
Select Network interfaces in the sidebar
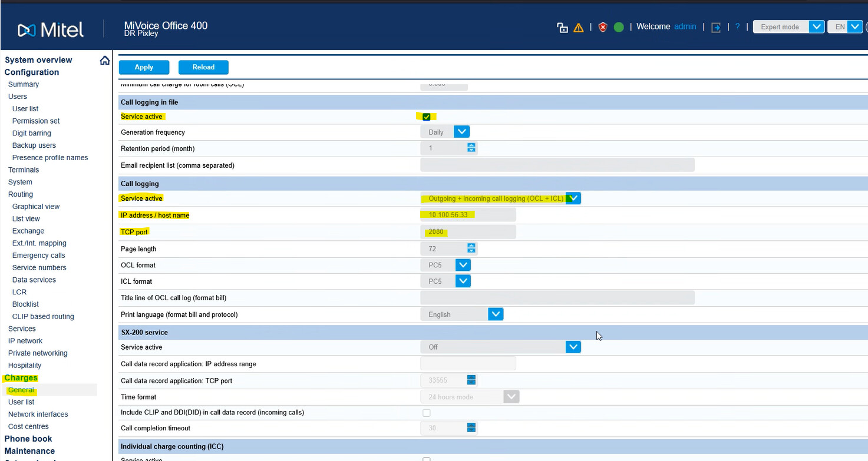(x=38, y=414)
